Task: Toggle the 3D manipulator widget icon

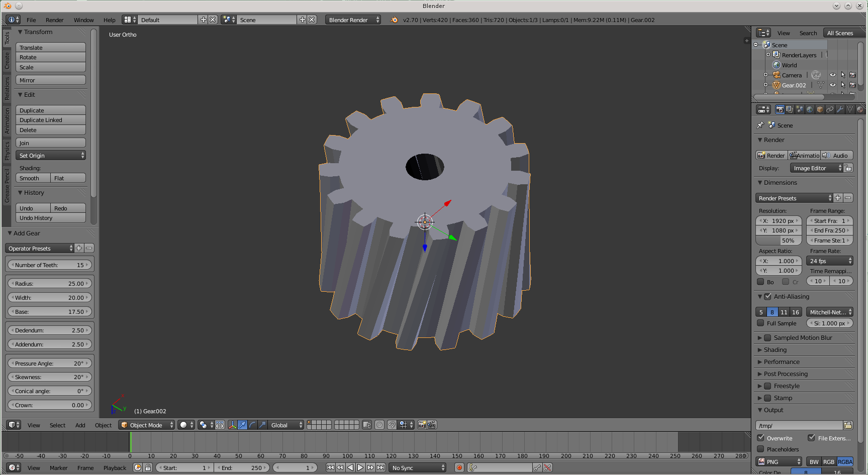Action: tap(232, 425)
